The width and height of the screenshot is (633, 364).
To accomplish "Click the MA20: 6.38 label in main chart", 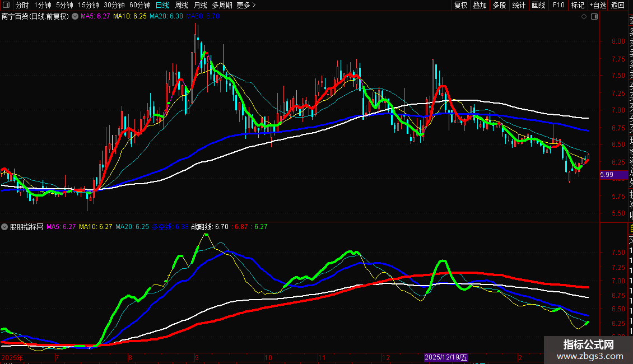I will pyautogui.click(x=166, y=16).
